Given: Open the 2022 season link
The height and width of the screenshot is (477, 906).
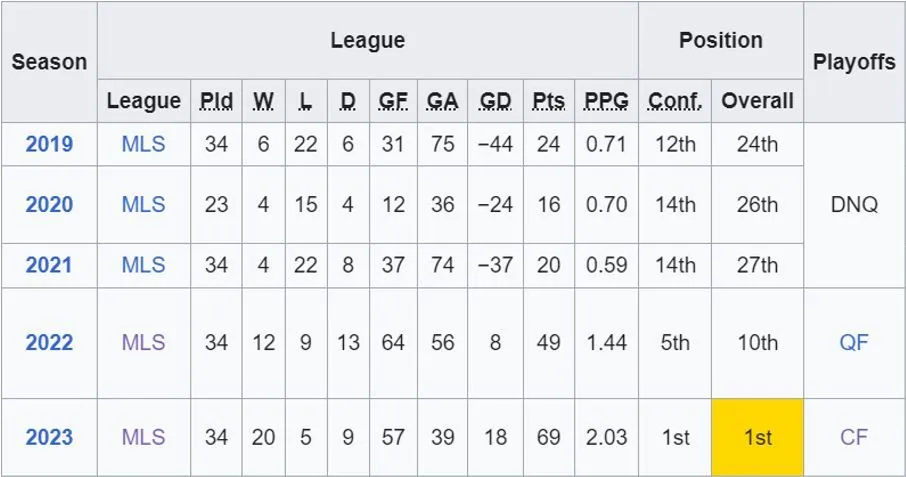Looking at the screenshot, I should (x=49, y=343).
